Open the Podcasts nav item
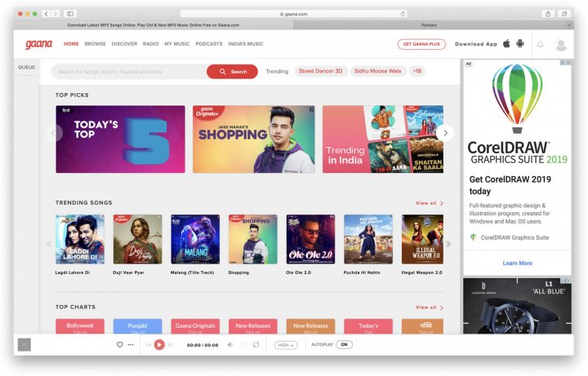Image resolution: width=588 pixels, height=376 pixels. click(209, 44)
